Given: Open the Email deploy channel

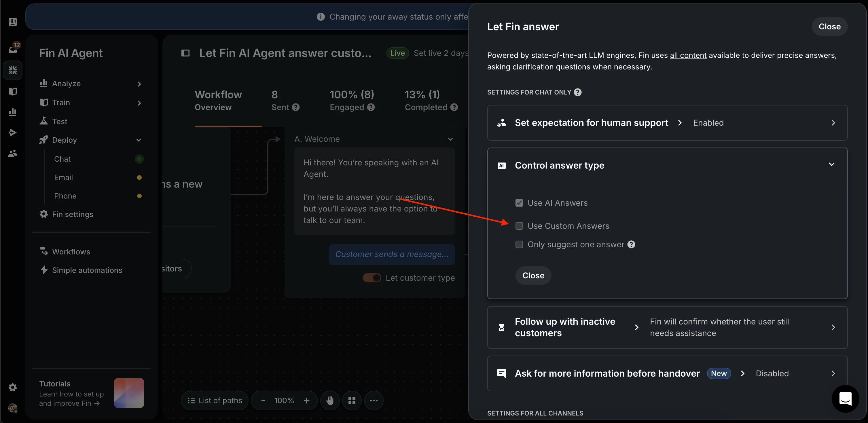Looking at the screenshot, I should tap(63, 177).
